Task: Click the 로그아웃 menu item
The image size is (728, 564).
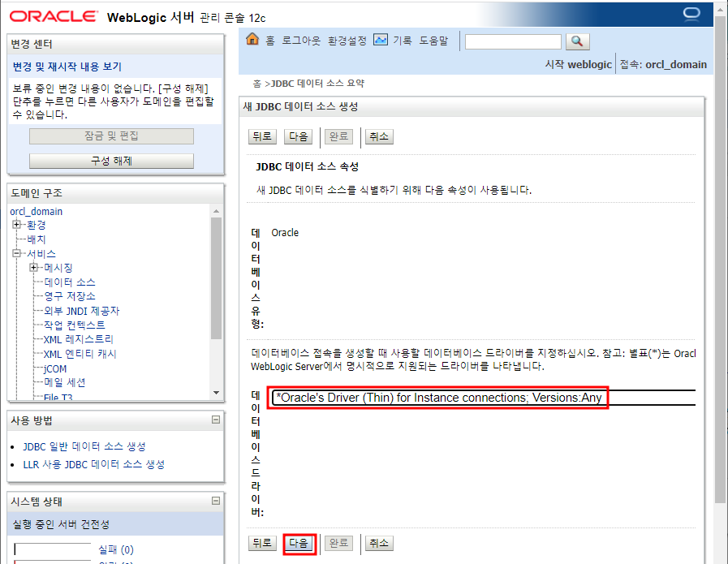Action: point(301,41)
